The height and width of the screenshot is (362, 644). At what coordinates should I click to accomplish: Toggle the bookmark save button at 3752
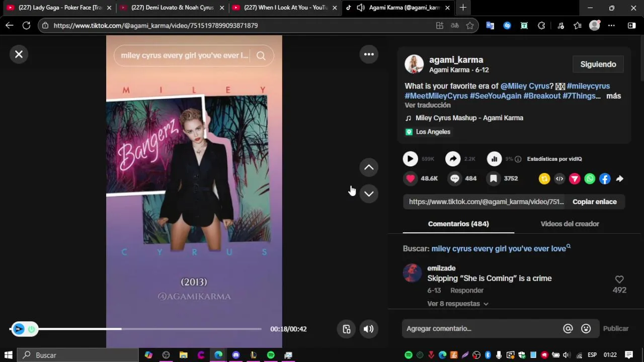tap(494, 178)
